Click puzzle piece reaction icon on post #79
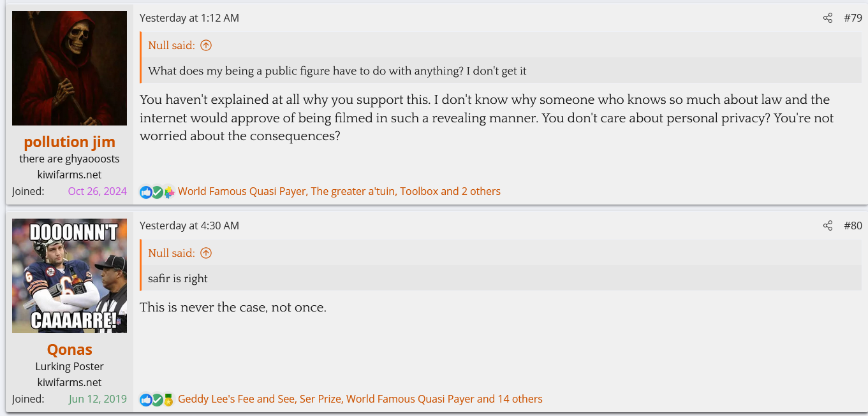Image resolution: width=868 pixels, height=416 pixels. coord(168,192)
